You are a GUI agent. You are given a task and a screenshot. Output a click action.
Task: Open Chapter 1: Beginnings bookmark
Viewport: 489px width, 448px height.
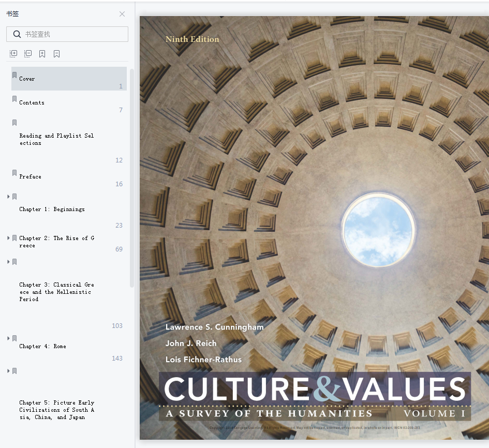click(x=52, y=209)
